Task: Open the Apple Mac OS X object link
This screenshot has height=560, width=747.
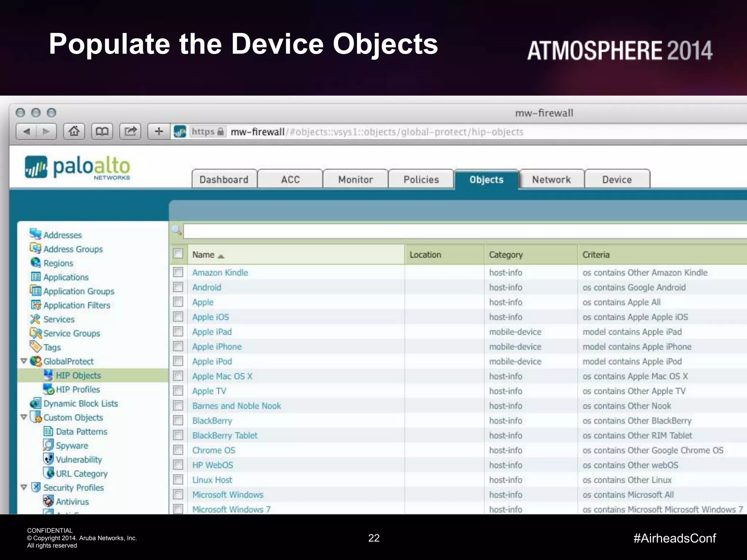Action: coord(222,376)
